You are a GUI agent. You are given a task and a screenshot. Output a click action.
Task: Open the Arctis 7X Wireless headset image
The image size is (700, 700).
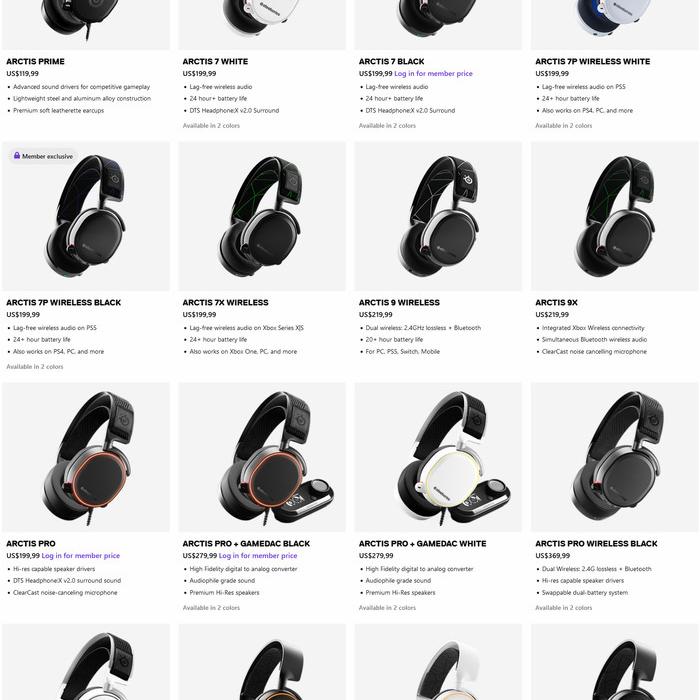coord(262,217)
